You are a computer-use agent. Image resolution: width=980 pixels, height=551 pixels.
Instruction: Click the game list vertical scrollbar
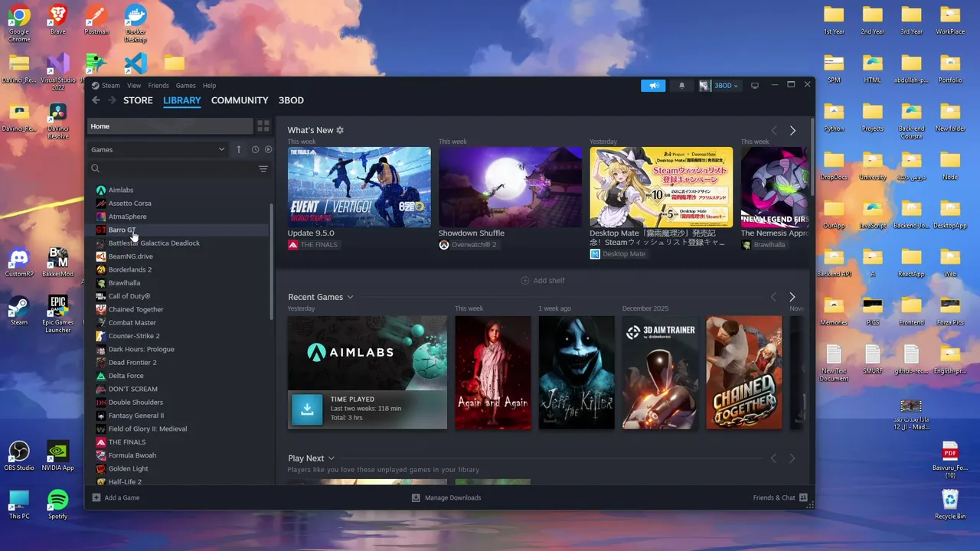[x=271, y=261]
